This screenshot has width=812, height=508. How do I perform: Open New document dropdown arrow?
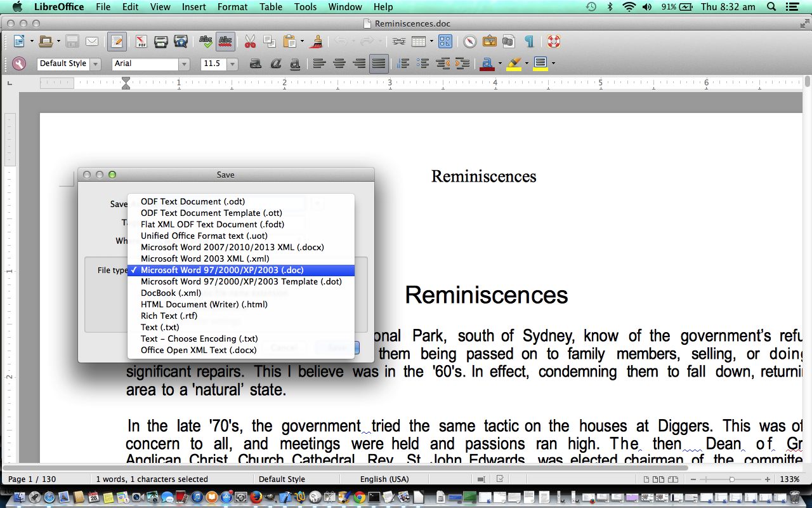32,42
